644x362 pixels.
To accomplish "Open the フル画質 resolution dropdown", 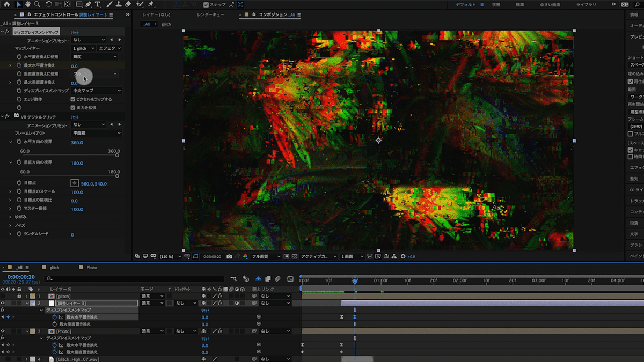I will (266, 257).
